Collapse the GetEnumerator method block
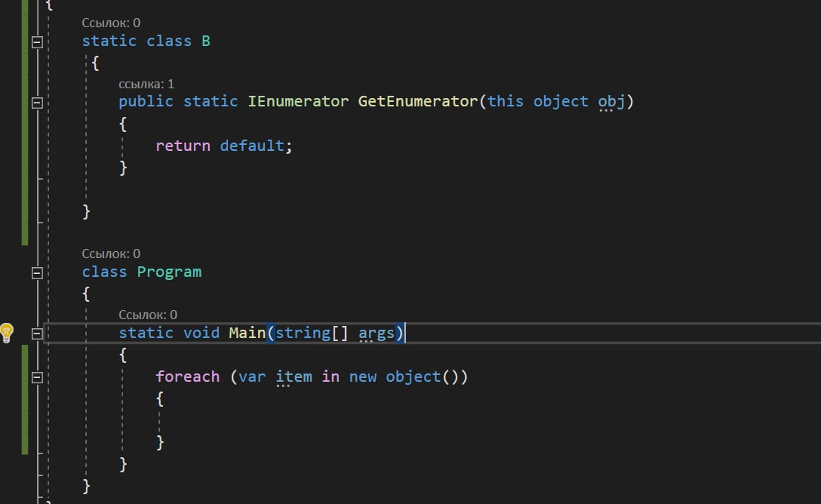Viewport: 821px width, 504px height. (36, 102)
